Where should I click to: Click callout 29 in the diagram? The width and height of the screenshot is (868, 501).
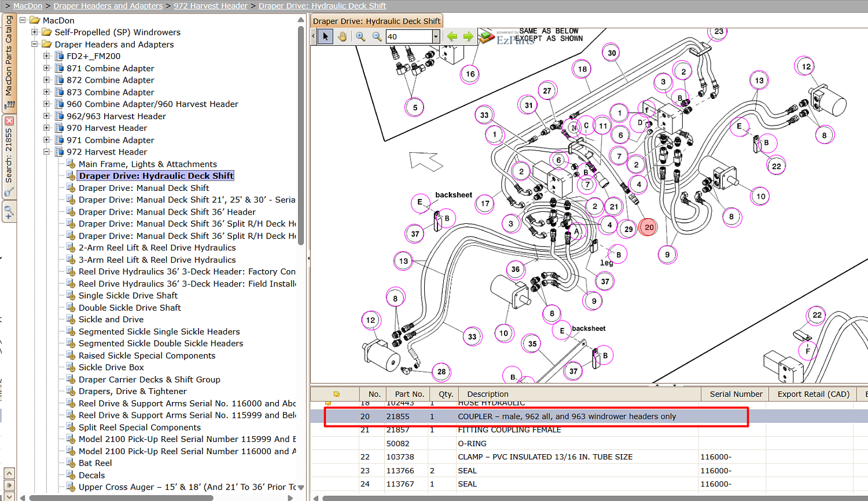coord(628,229)
